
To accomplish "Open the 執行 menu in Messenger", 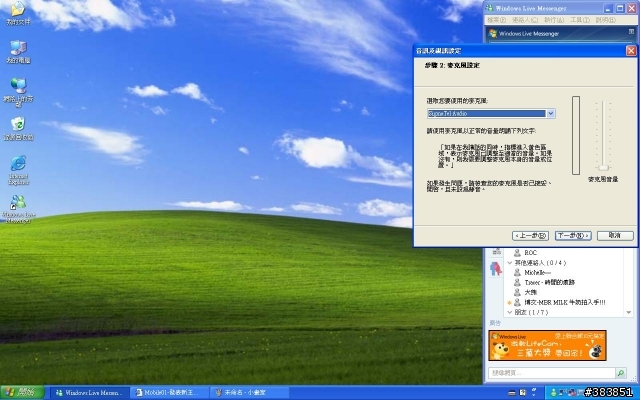I will point(553,20).
